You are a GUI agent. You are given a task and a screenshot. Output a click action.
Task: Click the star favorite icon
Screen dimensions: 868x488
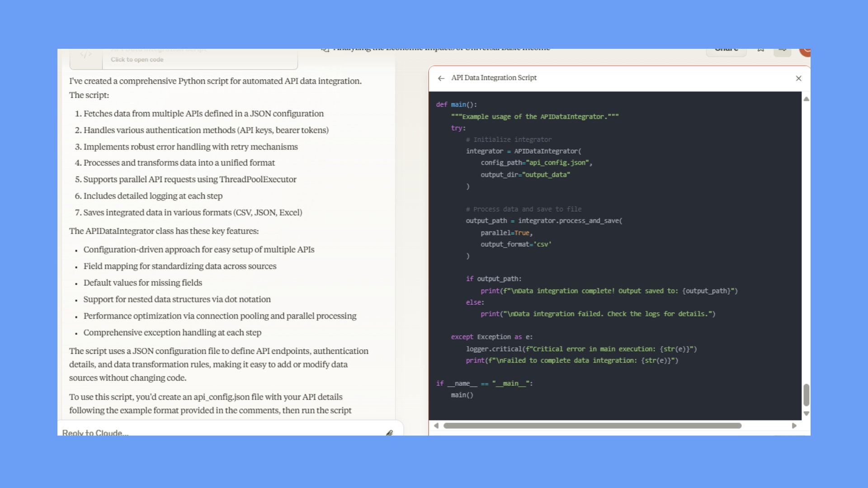point(761,50)
